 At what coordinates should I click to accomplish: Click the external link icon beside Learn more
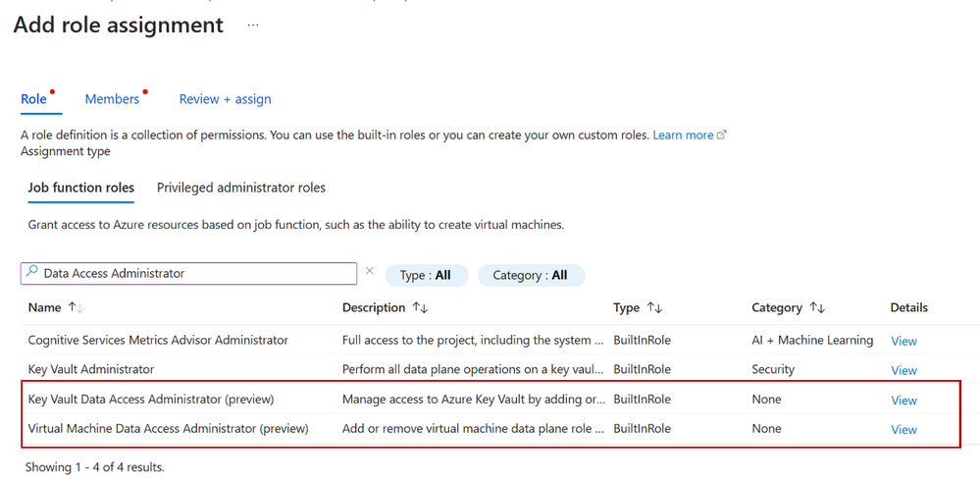[723, 135]
